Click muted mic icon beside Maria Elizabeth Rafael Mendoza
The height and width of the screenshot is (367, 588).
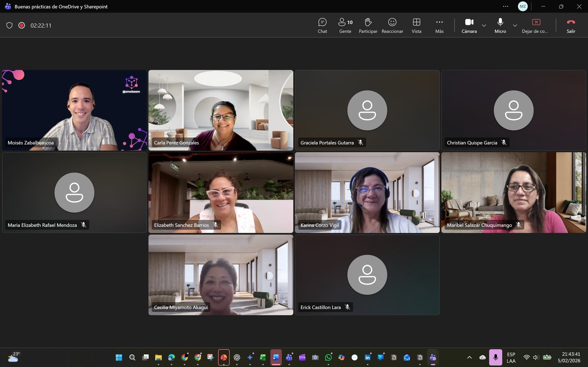click(x=84, y=225)
